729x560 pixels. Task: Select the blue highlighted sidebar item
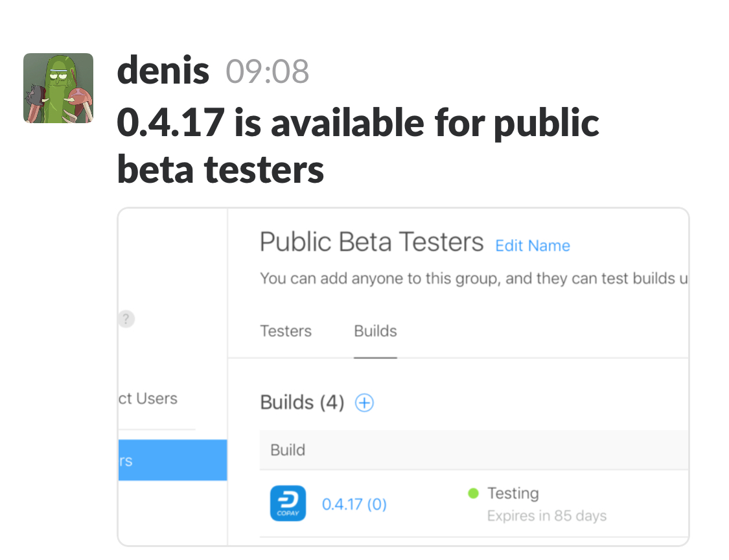point(172,460)
